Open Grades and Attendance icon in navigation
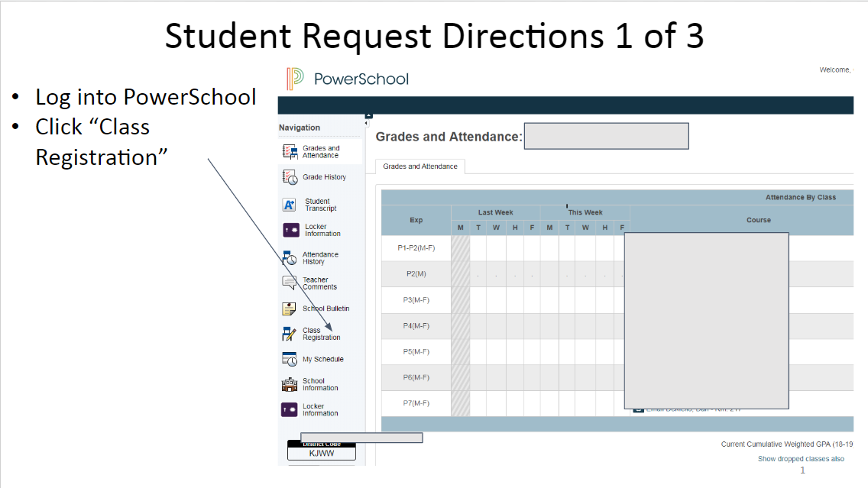868x488 pixels. point(290,152)
